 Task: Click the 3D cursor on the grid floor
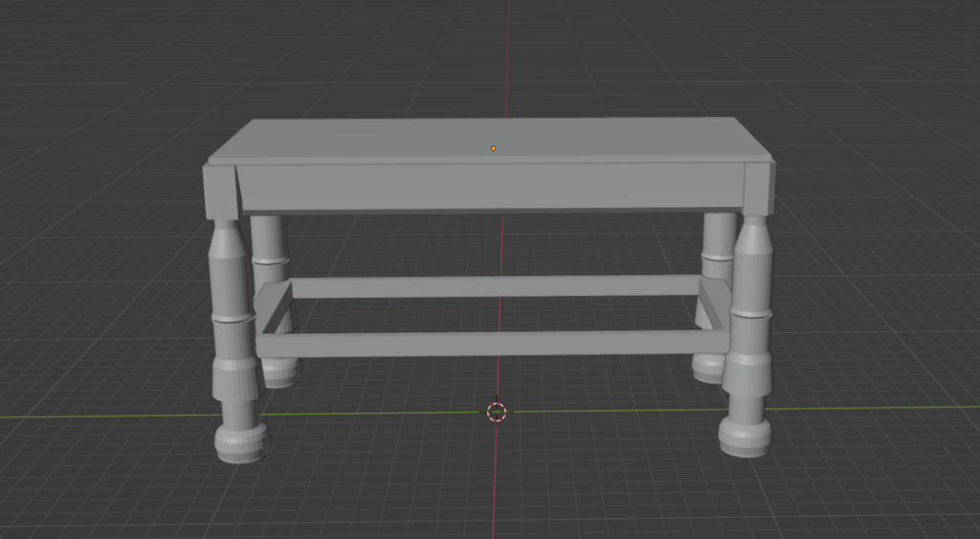coord(497,412)
